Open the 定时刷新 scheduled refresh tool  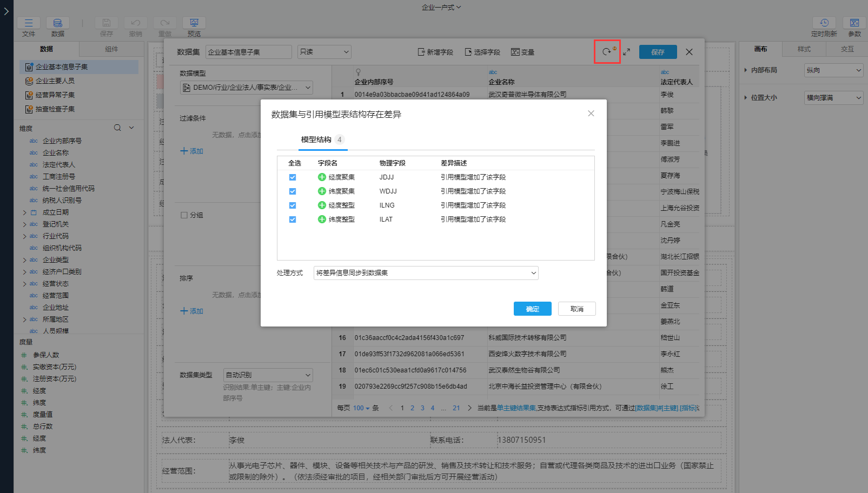(x=824, y=23)
